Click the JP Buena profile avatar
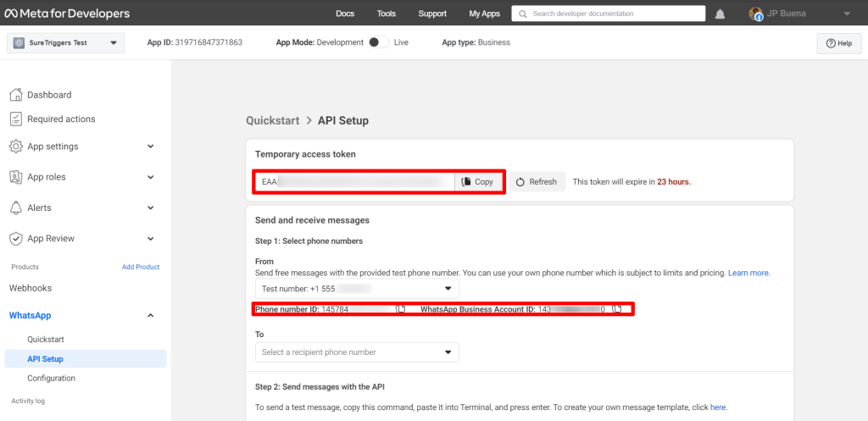 pyautogui.click(x=756, y=14)
